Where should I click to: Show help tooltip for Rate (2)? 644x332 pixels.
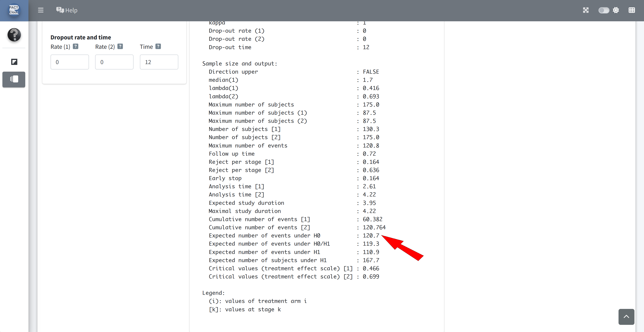[120, 47]
